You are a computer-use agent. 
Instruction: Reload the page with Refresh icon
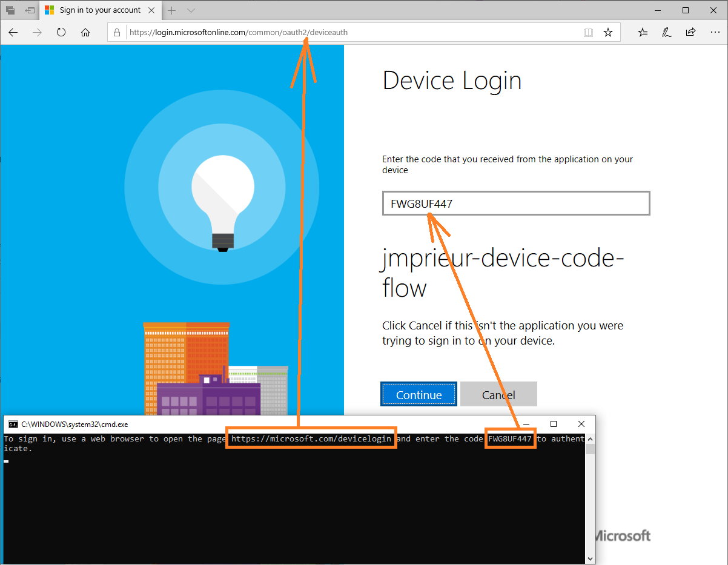click(x=61, y=33)
